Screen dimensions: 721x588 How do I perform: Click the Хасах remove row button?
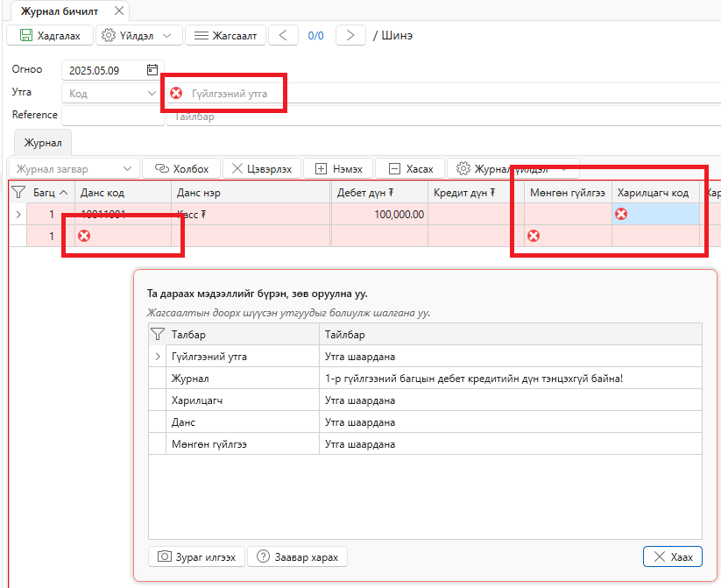point(411,169)
